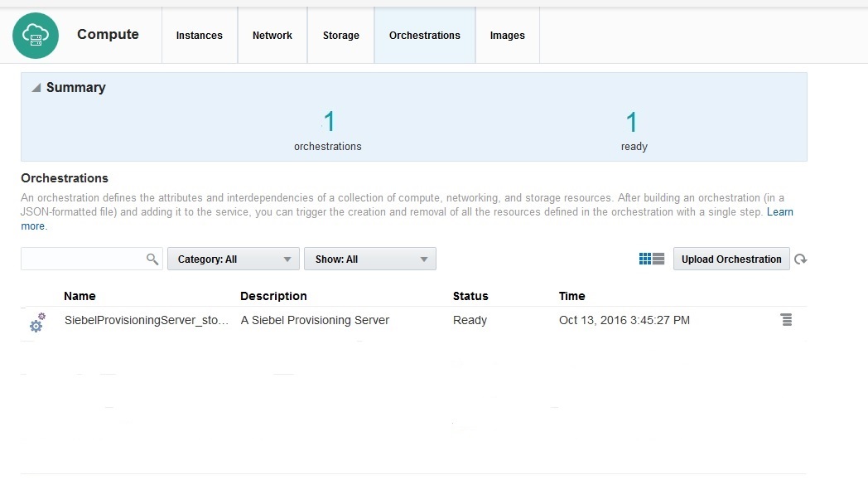Click the search magnifier icon
This screenshot has width=868, height=480.
[x=152, y=259]
